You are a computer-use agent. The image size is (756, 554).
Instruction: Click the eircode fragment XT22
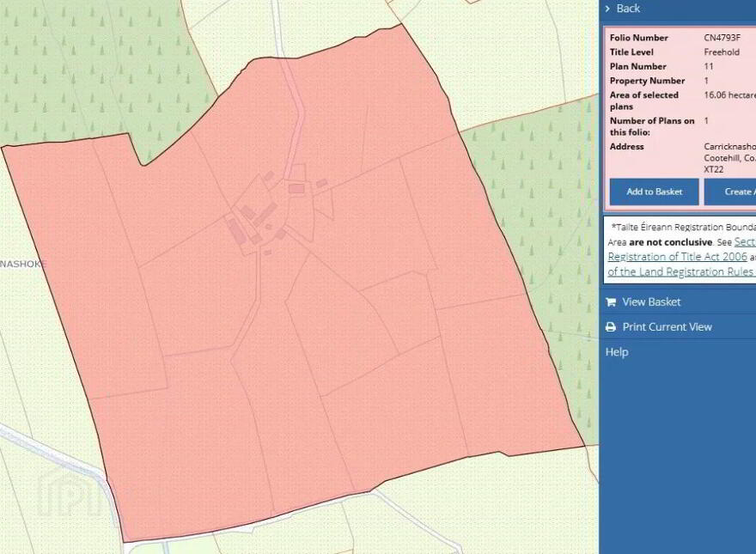tap(713, 170)
